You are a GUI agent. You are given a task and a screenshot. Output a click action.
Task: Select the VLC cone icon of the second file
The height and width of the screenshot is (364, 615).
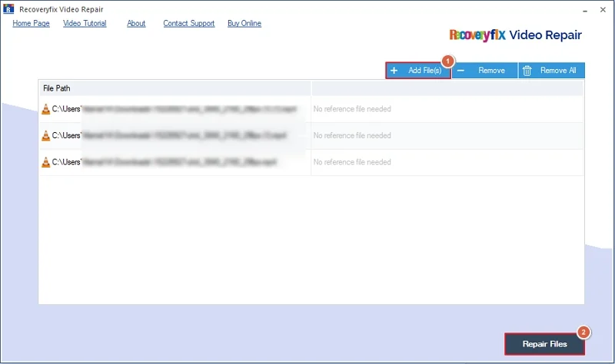(x=46, y=136)
